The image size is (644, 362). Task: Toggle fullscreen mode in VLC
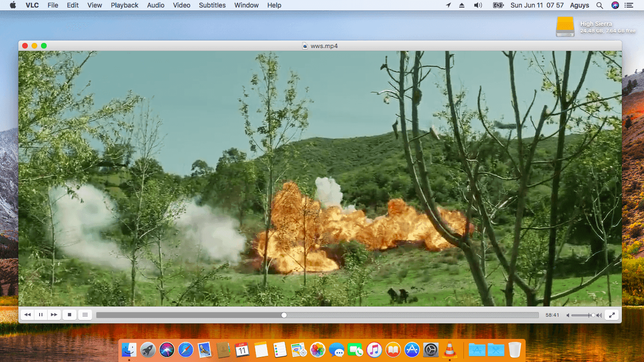tap(612, 315)
